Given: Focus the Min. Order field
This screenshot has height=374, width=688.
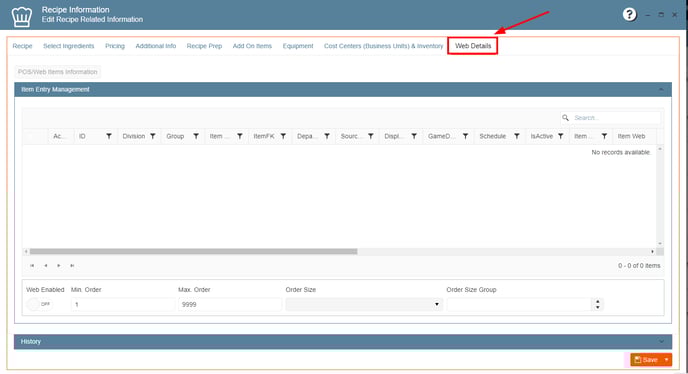Looking at the screenshot, I should pyautogui.click(x=122, y=304).
